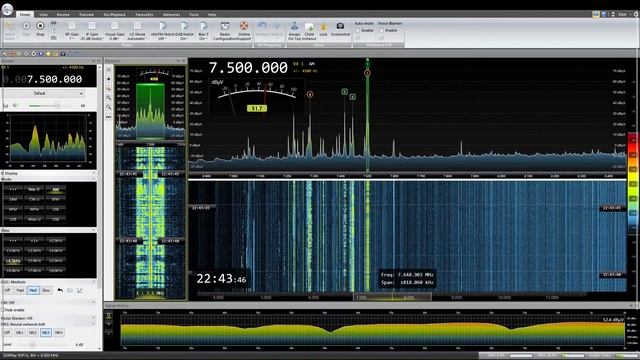Enable the Auto-mute checkbox
This screenshot has height=360, width=640.
tap(358, 30)
